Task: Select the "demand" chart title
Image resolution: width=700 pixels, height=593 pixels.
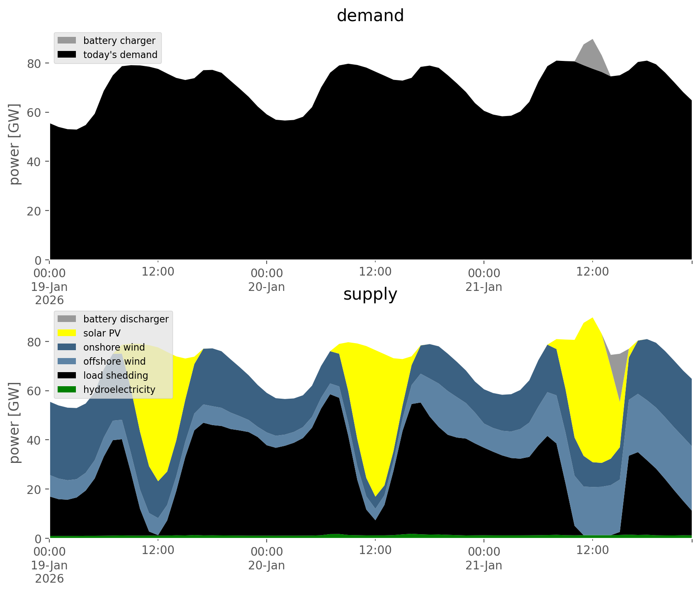Action: [370, 16]
